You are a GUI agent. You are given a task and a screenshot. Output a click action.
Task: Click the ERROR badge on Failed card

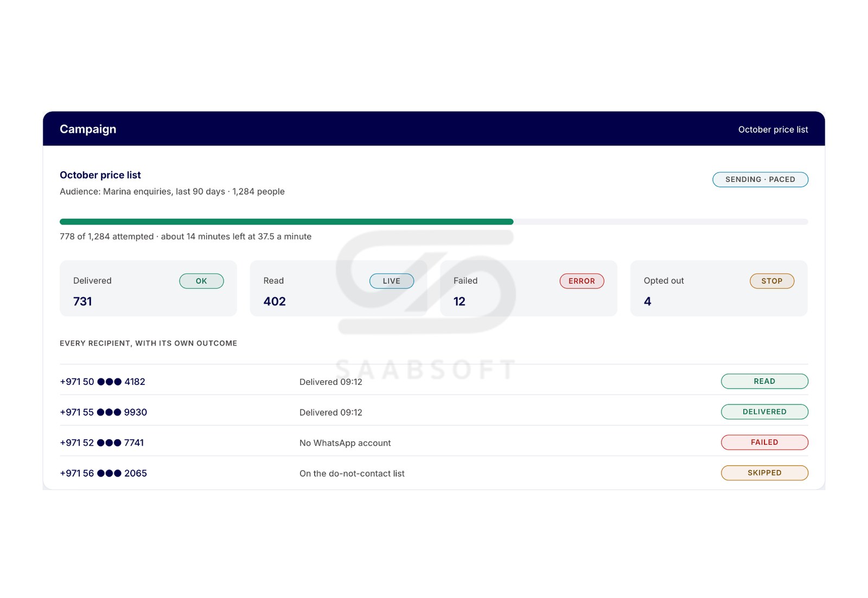click(x=582, y=281)
